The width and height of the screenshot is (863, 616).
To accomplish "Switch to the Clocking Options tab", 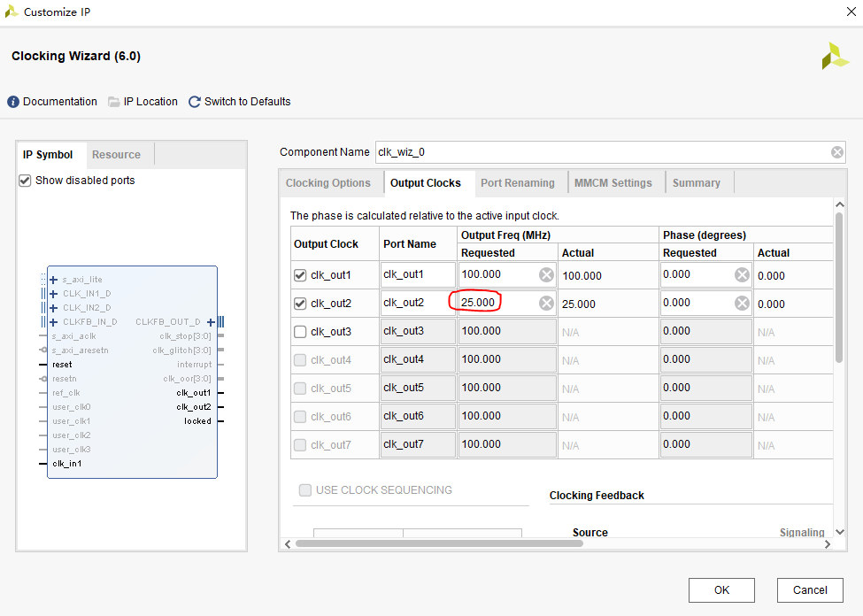I will tap(328, 183).
